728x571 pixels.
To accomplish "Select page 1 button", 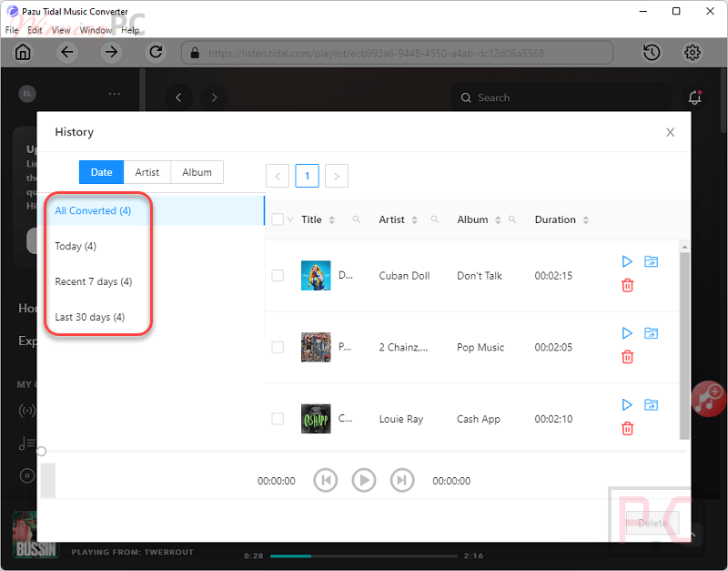I will 307,176.
